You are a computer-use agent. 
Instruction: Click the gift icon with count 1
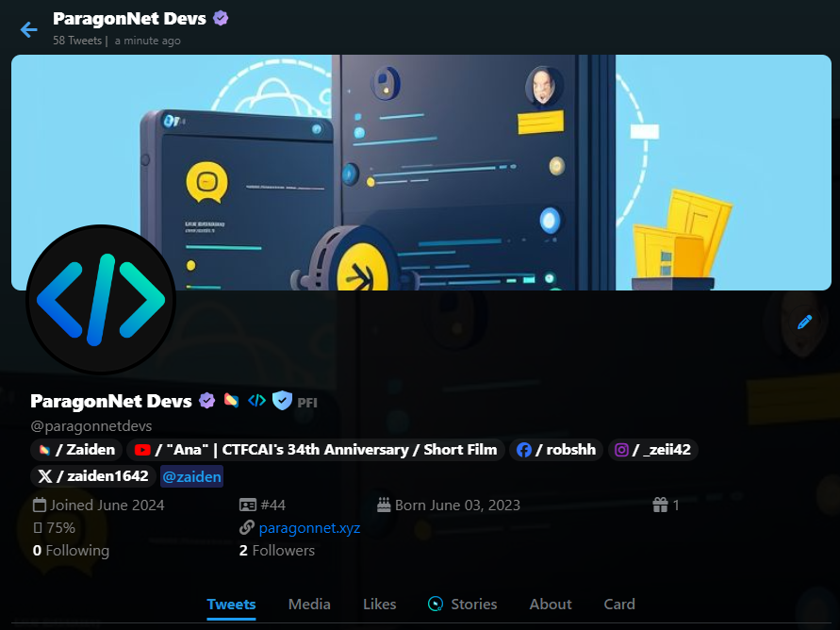(x=666, y=505)
